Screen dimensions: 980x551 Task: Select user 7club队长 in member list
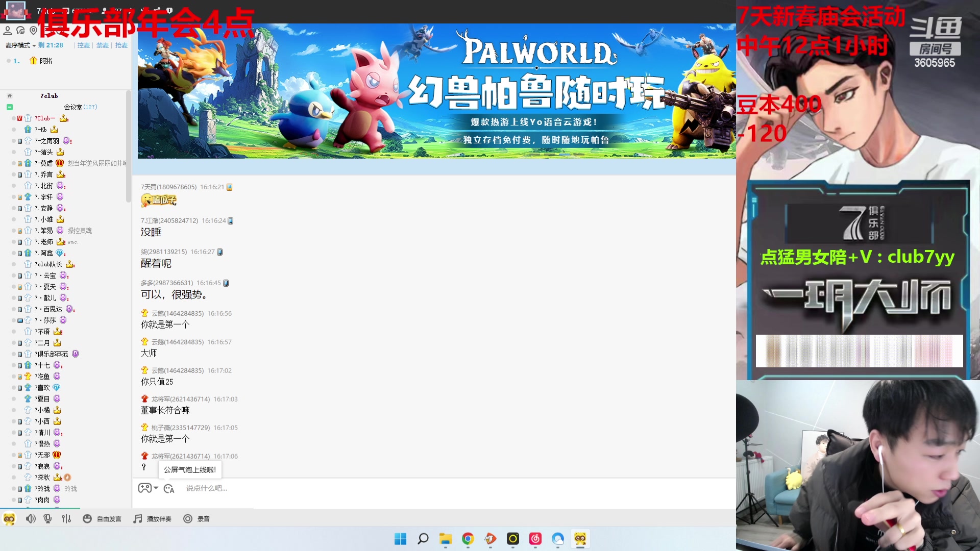(48, 264)
